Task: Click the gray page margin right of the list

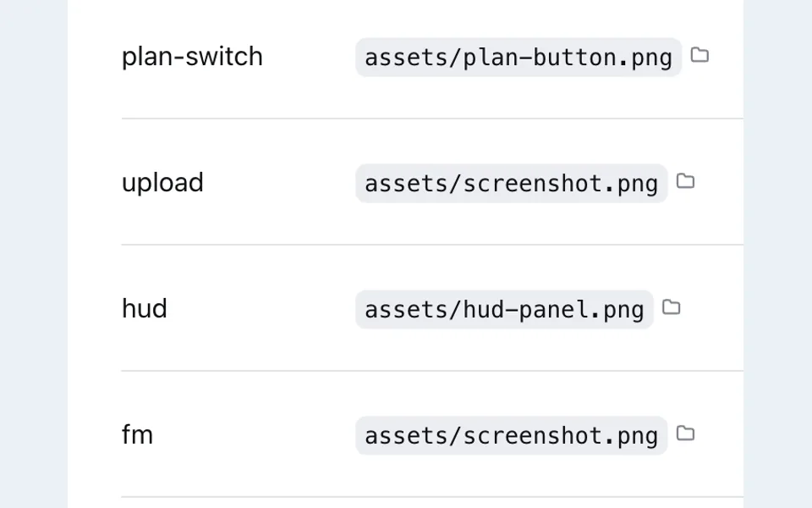Action: pyautogui.click(x=778, y=254)
